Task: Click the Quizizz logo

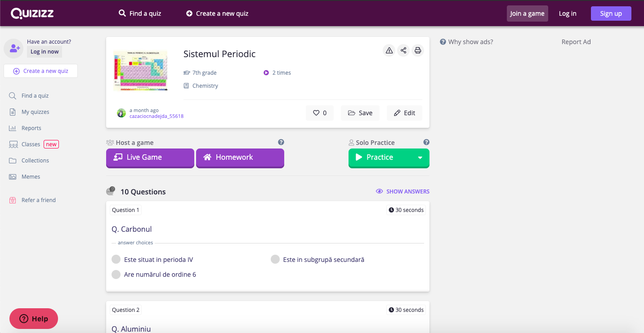Action: [x=32, y=13]
